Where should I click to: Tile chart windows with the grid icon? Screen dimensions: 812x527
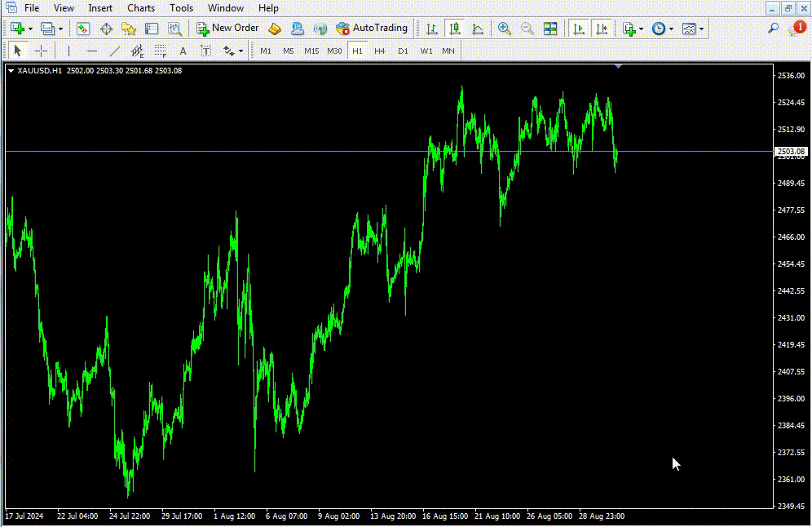550,29
